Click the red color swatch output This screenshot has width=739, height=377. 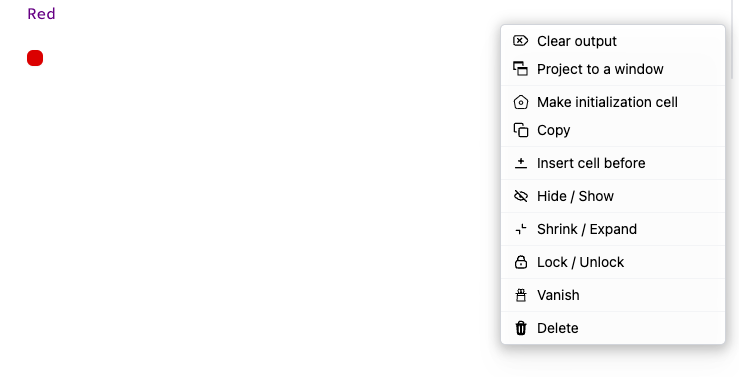(x=35, y=58)
